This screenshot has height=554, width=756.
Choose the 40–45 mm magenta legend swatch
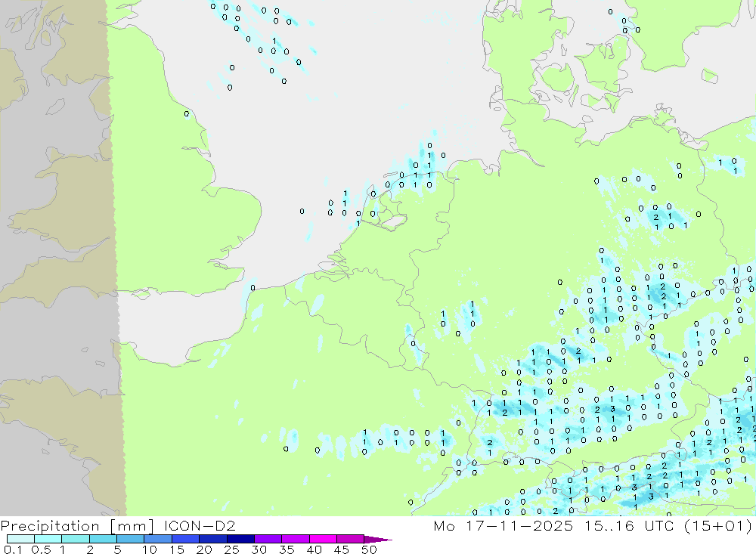pyautogui.click(x=323, y=539)
